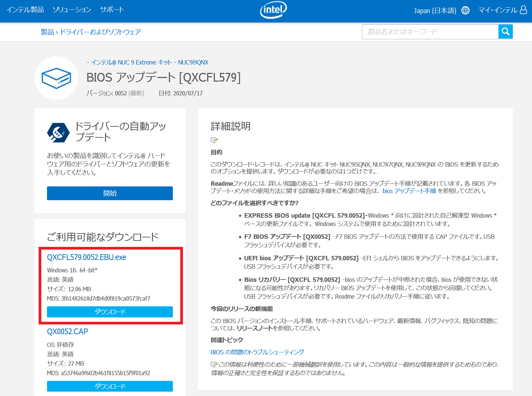Click the どのファイルを選択すべきですか? heading
Screen dimensions: 532x396
(x=254, y=203)
